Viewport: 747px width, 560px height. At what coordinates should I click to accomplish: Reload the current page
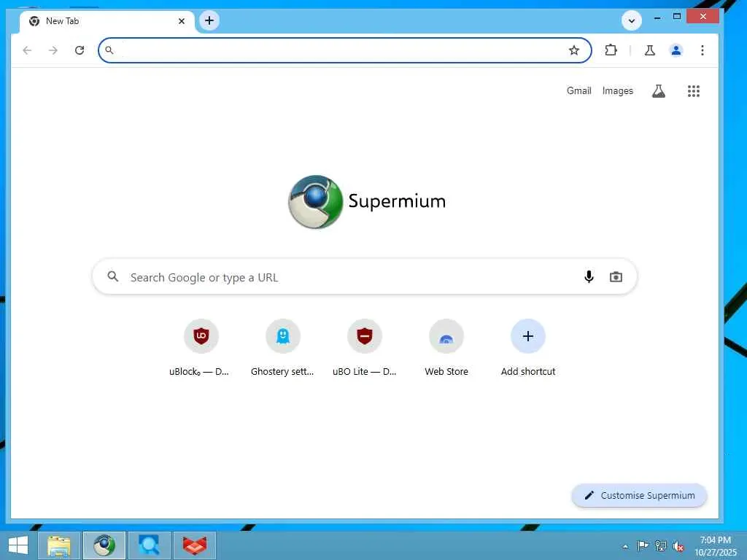point(80,50)
